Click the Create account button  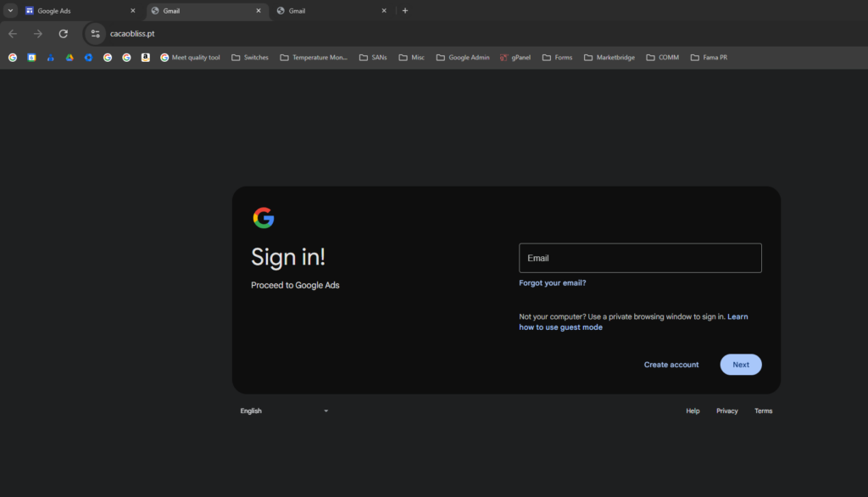(x=671, y=365)
